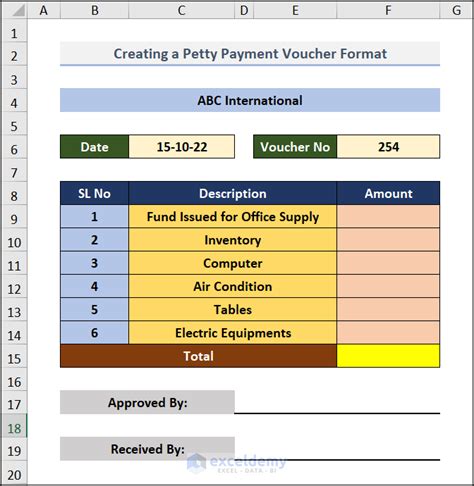Click the Voucher No label cell

(x=295, y=147)
